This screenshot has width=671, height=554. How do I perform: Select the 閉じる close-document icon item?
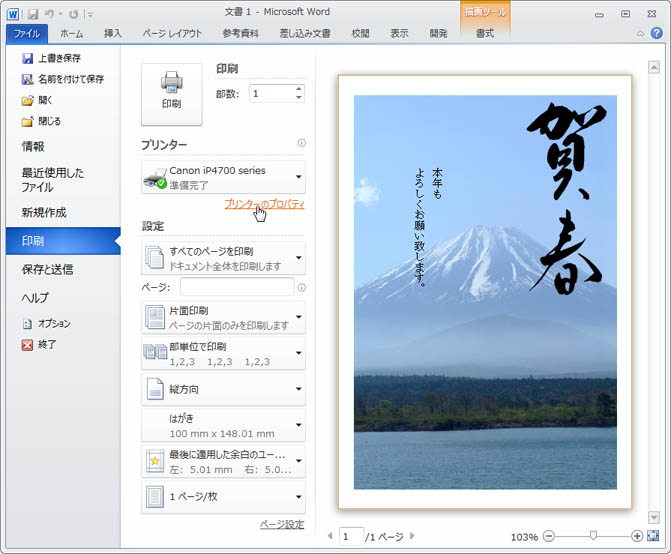click(28, 121)
